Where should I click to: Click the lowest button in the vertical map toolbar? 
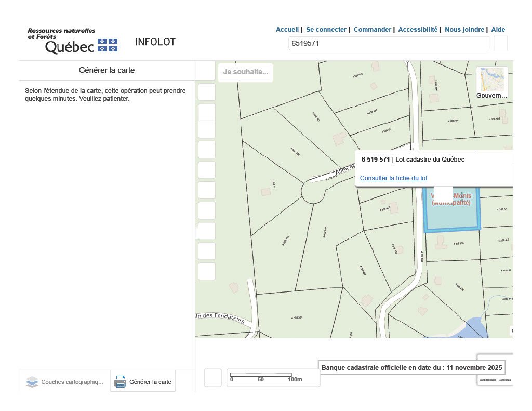pyautogui.click(x=207, y=271)
